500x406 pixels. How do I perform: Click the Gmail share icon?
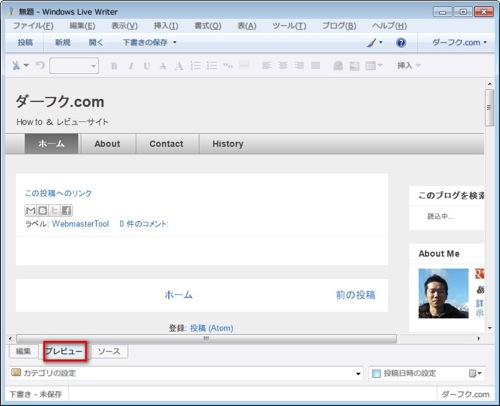tap(31, 210)
